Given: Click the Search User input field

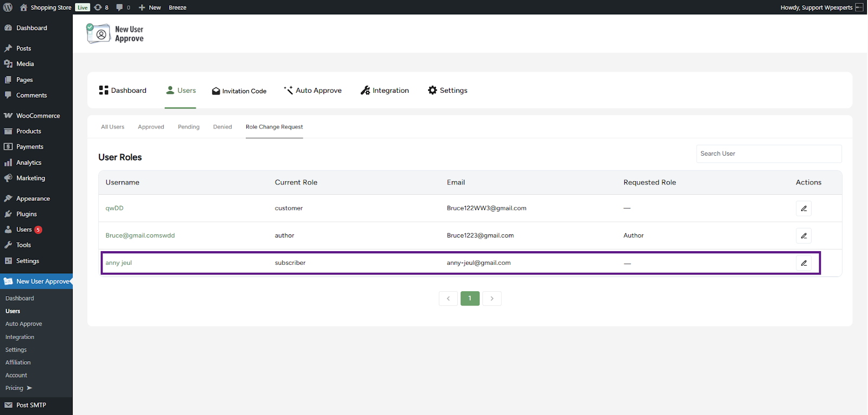Looking at the screenshot, I should [768, 154].
